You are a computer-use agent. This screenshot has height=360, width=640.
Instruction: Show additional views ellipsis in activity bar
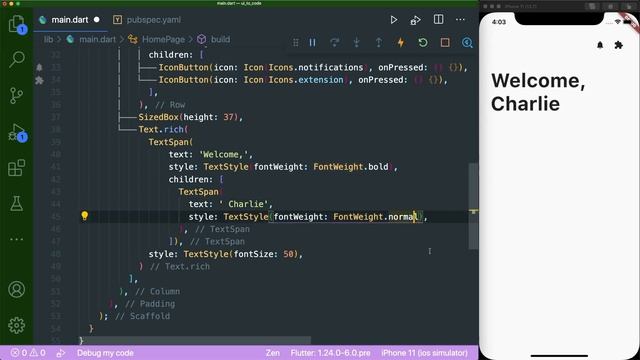[17, 239]
